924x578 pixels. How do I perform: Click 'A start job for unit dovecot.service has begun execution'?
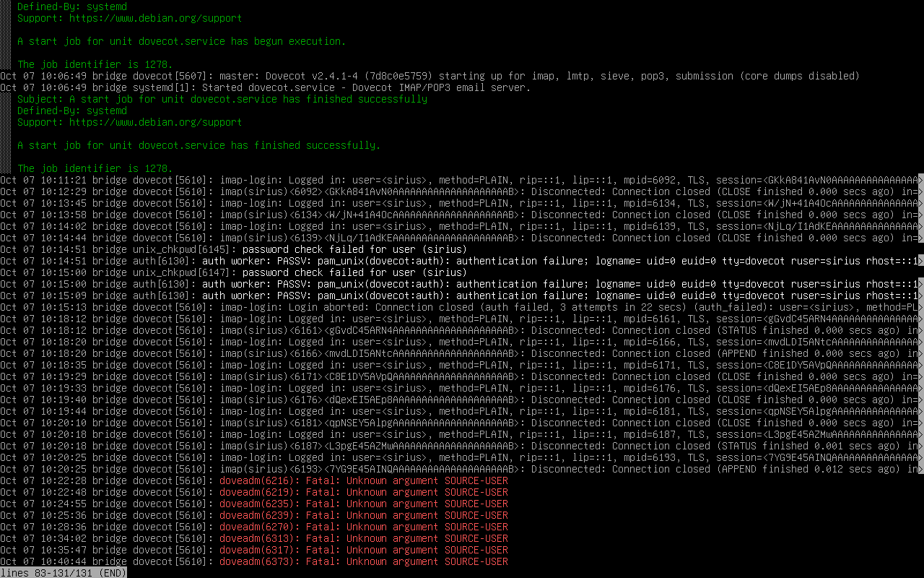pyautogui.click(x=181, y=41)
